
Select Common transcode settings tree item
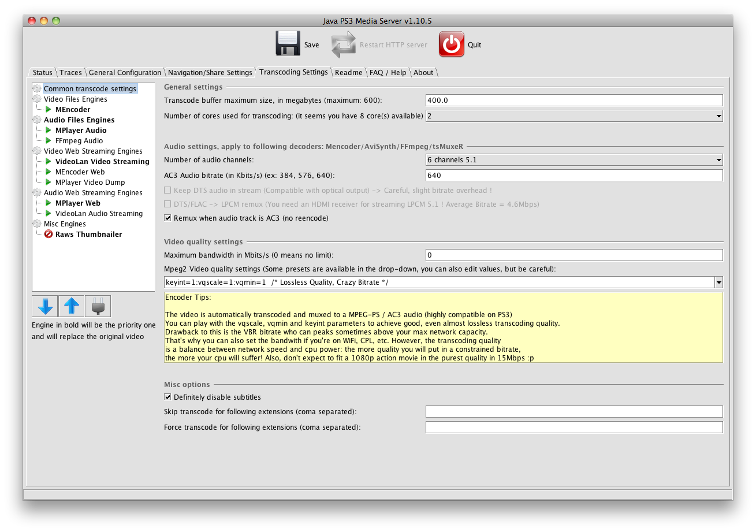coord(90,89)
